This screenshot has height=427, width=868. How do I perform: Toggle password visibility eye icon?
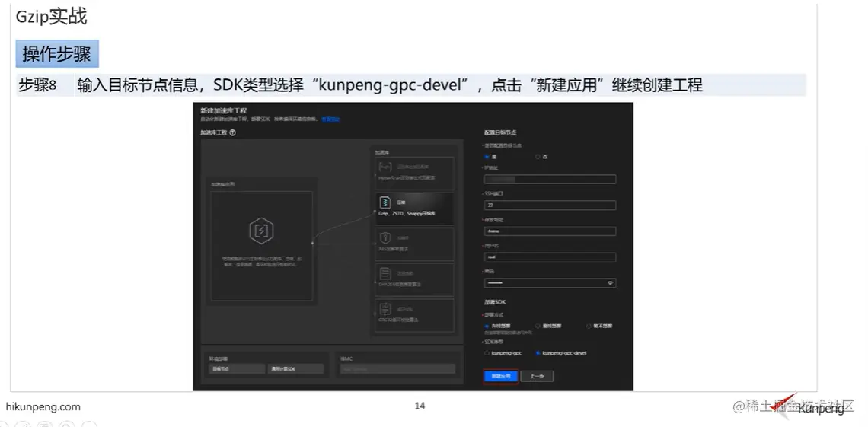point(610,282)
